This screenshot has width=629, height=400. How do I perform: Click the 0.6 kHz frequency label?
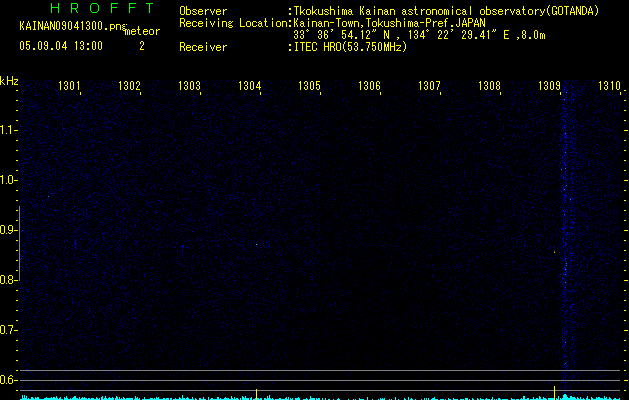(x=7, y=380)
